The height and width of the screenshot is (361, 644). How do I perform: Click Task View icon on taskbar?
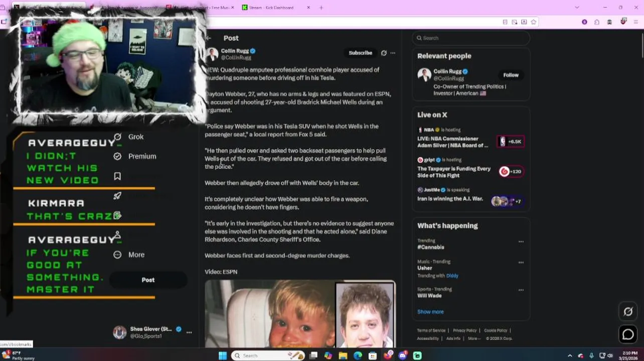(313, 355)
